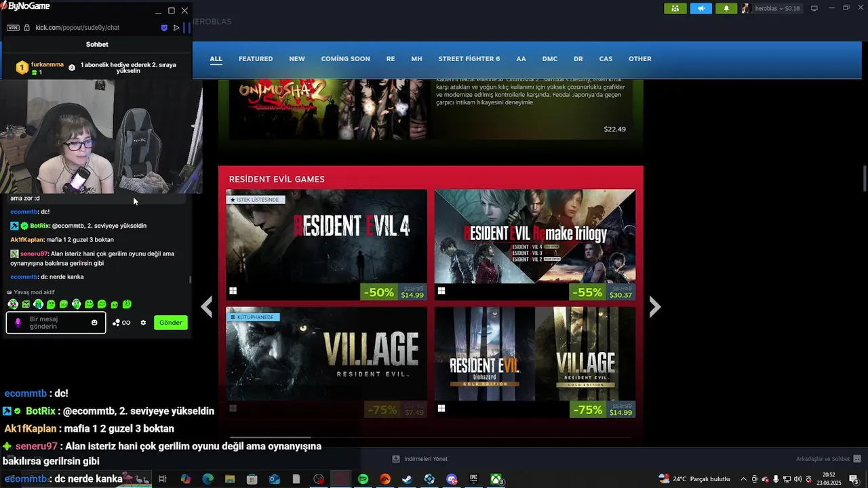Click purple microphone icon in message box
Screen dimensions: 868x488
18,323
